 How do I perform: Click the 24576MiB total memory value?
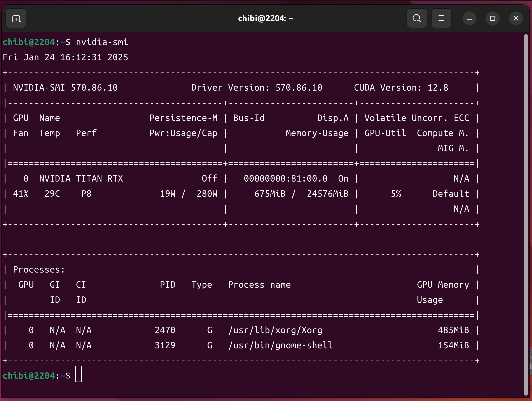pos(327,194)
